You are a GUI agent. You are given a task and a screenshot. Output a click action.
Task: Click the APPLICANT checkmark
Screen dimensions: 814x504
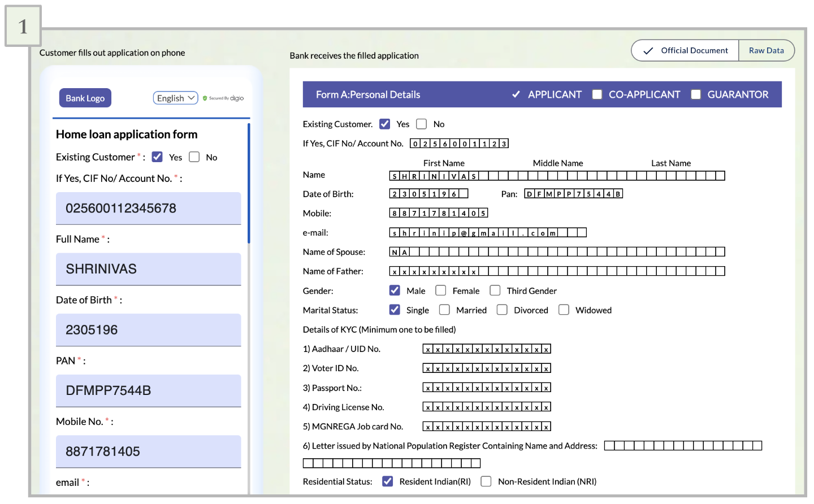point(516,95)
